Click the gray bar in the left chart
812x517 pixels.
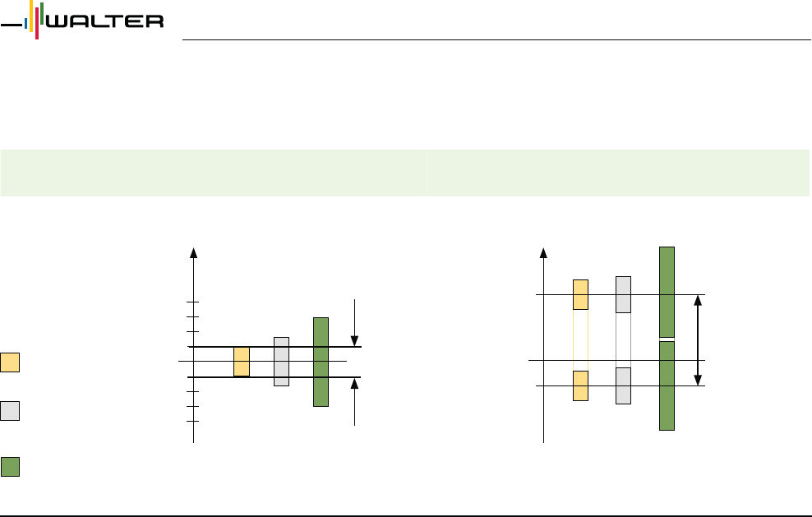click(x=281, y=362)
